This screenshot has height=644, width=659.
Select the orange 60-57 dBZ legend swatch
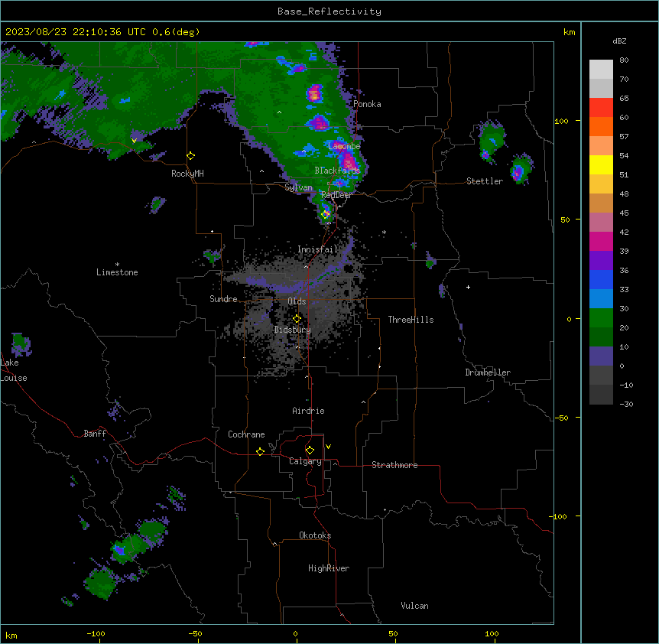(x=601, y=126)
